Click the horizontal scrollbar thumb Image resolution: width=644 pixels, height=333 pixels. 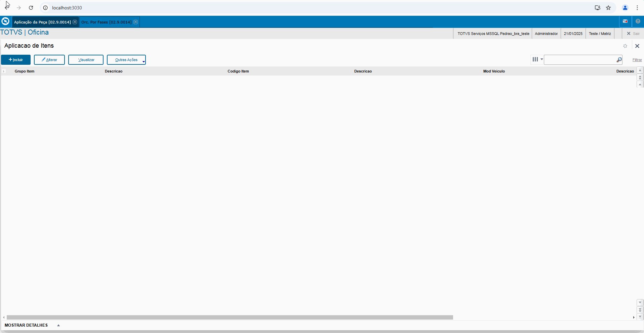[230, 317]
